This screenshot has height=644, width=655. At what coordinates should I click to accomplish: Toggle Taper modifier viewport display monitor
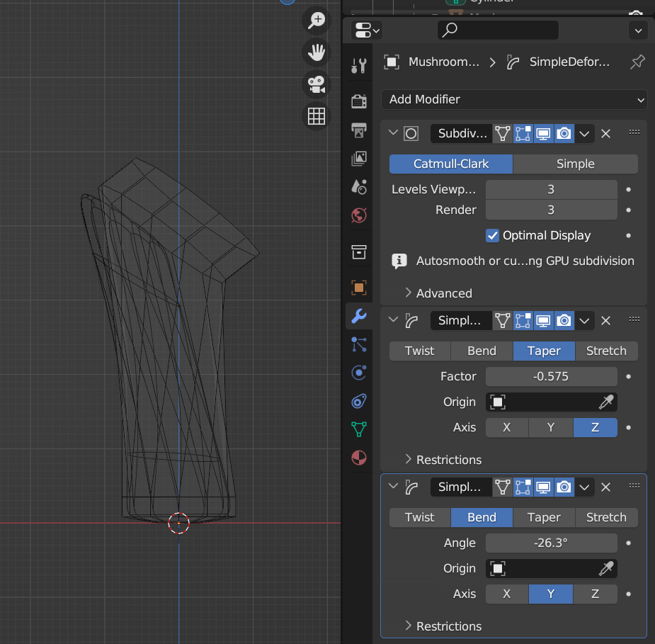click(x=543, y=320)
